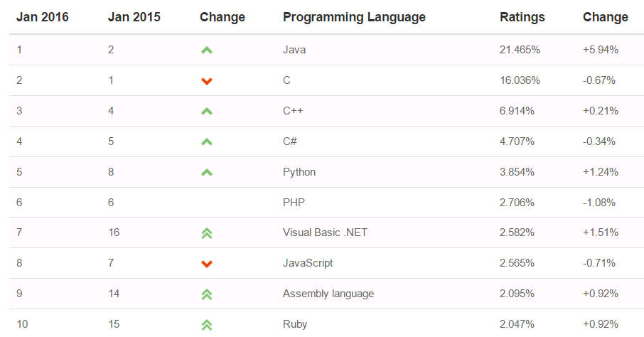The height and width of the screenshot is (337, 644).
Task: Click the JavaScript language name
Action: [x=308, y=263]
